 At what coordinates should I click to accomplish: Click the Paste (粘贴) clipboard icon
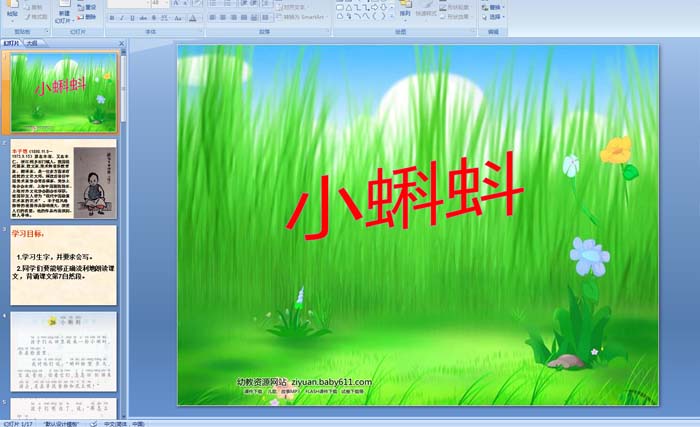[12, 5]
